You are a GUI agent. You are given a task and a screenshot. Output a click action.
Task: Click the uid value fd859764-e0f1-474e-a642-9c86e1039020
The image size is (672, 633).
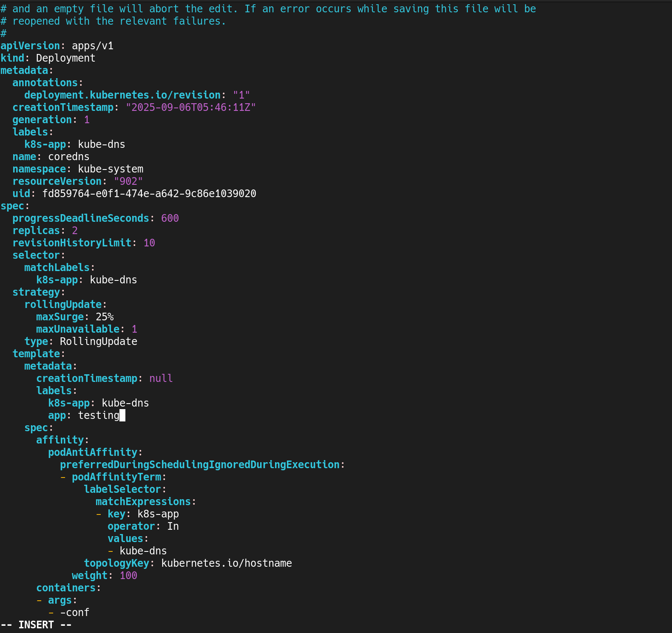point(149,194)
